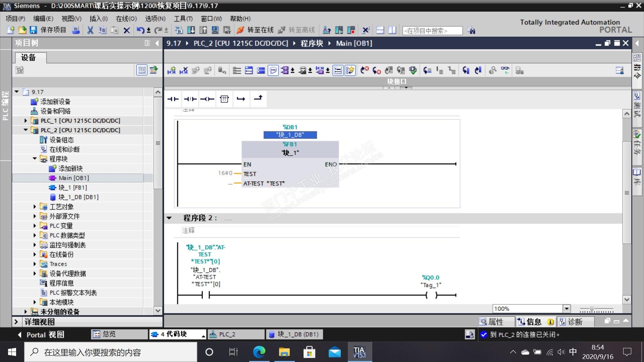Insert an output coil element

(207, 99)
